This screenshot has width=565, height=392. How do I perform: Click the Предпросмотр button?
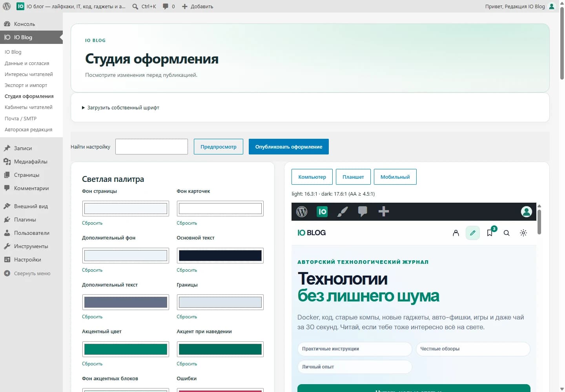(x=219, y=147)
